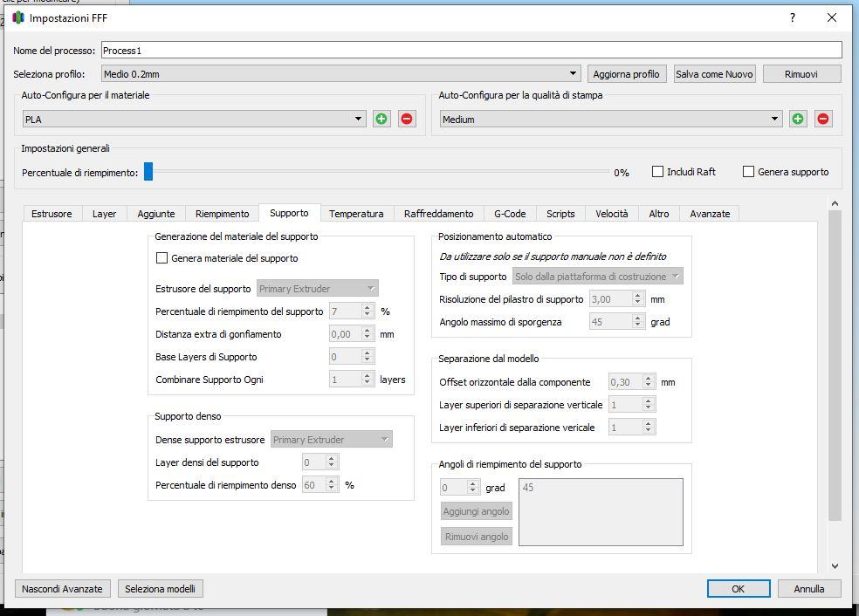Click red minus icon beside Medium quality

[823, 119]
